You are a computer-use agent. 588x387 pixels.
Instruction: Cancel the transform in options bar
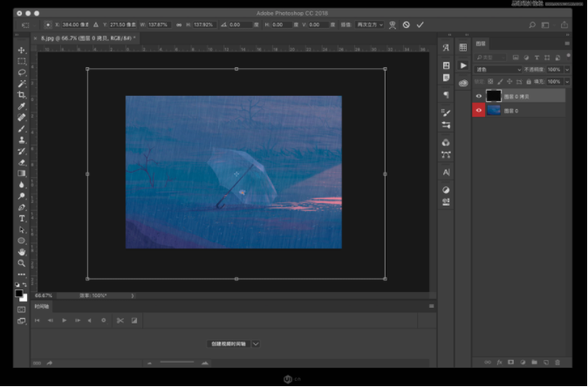tap(406, 24)
